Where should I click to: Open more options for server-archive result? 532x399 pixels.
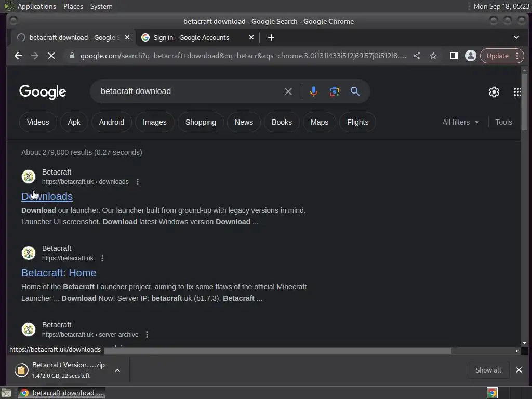pos(147,335)
